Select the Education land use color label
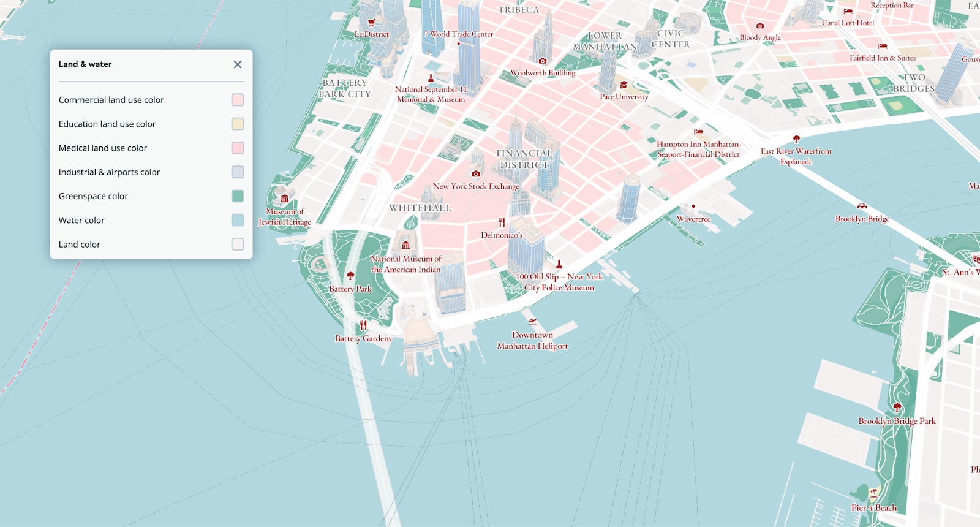980x527 pixels. [x=107, y=124]
